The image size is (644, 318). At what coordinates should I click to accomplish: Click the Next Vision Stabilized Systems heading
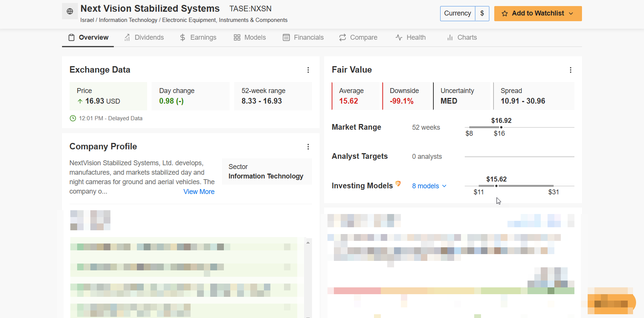pyautogui.click(x=150, y=9)
